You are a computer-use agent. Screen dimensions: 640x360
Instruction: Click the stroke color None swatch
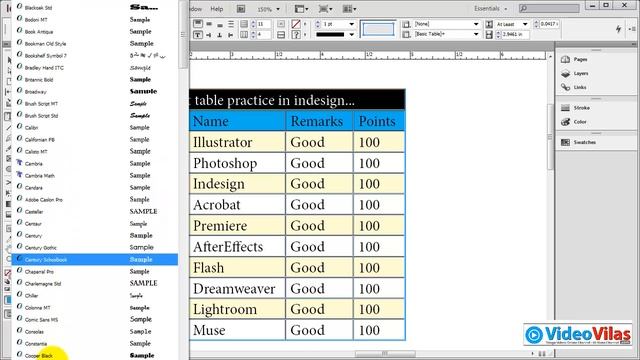(x=296, y=24)
